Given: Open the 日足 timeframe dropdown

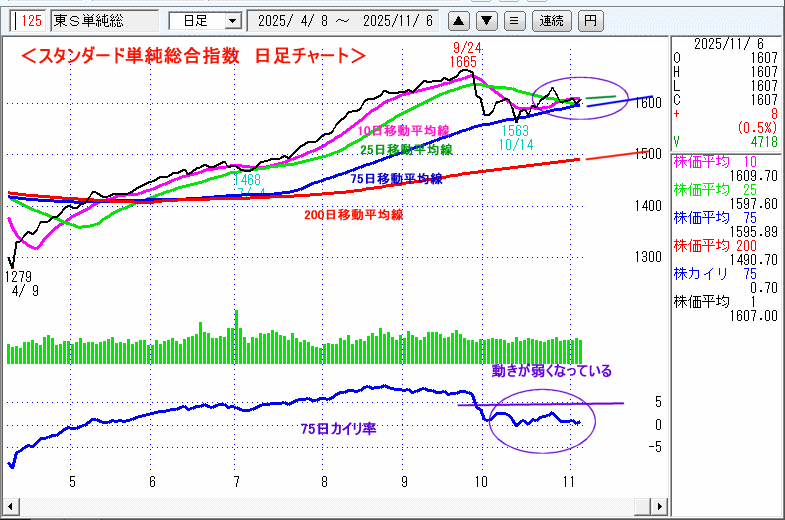Looking at the screenshot, I should tap(205, 20).
